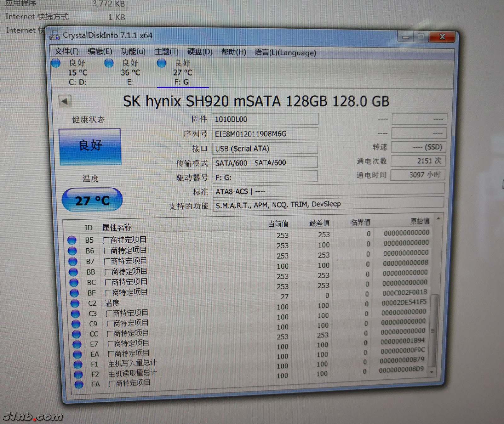Viewport: 504px width, 424px height.
Task: Click the attribute list scroll down arrow
Action: [432, 372]
